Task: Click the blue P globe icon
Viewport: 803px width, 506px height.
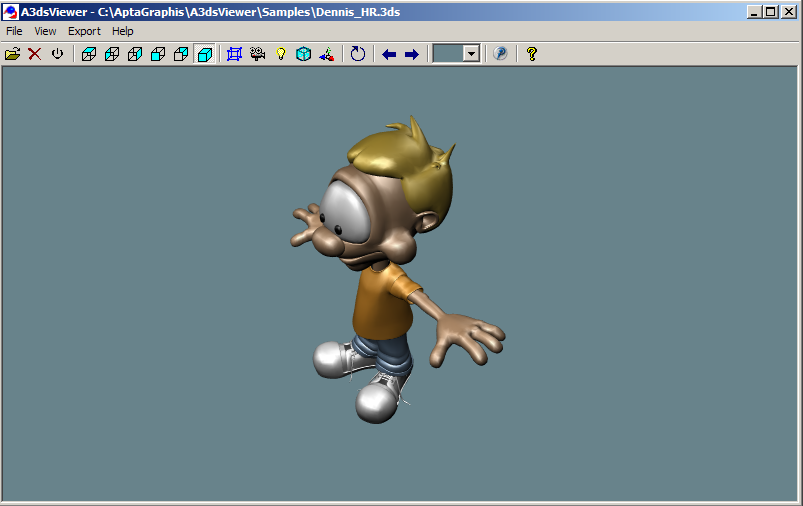Action: pyautogui.click(x=500, y=53)
